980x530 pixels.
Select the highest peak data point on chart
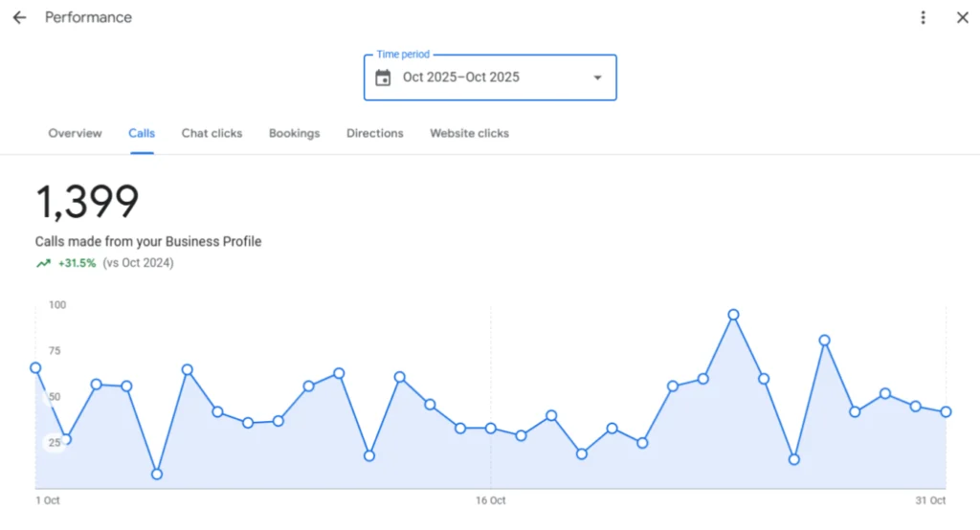pyautogui.click(x=733, y=315)
